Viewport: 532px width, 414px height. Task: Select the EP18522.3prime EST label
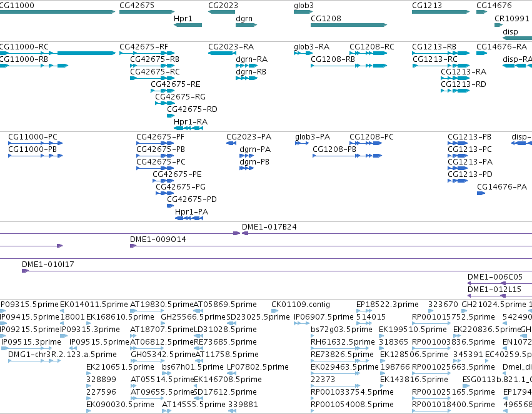pos(388,305)
